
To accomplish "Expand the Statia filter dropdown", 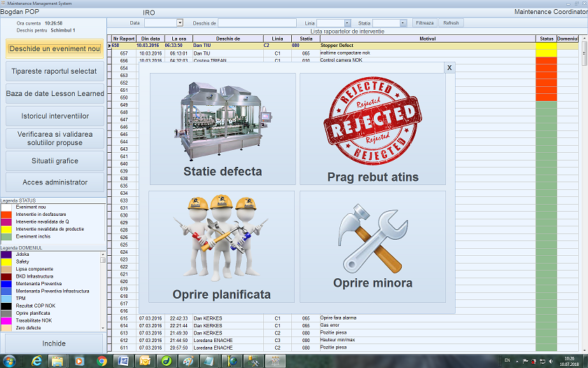I will click(x=403, y=23).
